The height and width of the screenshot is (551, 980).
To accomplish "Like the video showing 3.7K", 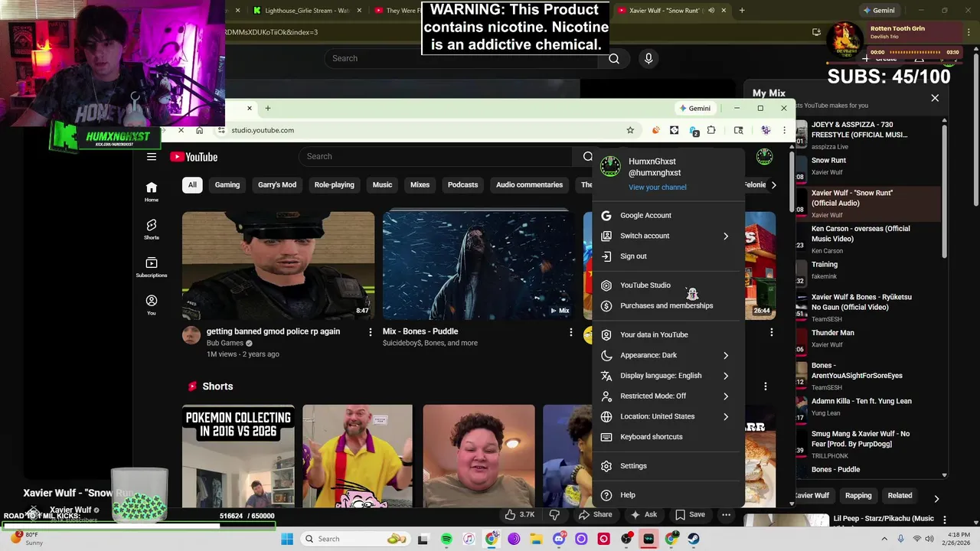I will (x=520, y=515).
